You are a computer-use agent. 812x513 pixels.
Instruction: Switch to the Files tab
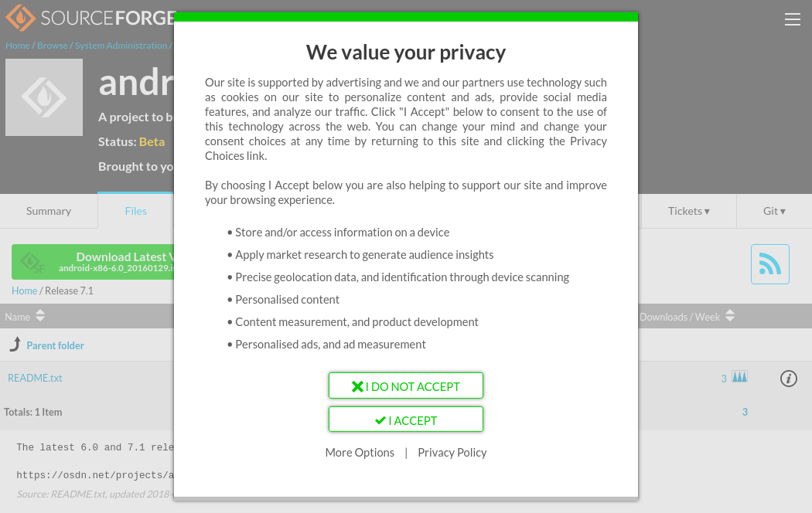tap(135, 211)
